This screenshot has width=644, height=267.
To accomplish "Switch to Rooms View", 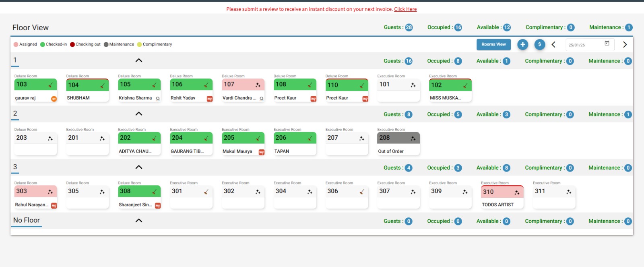I will pos(493,45).
